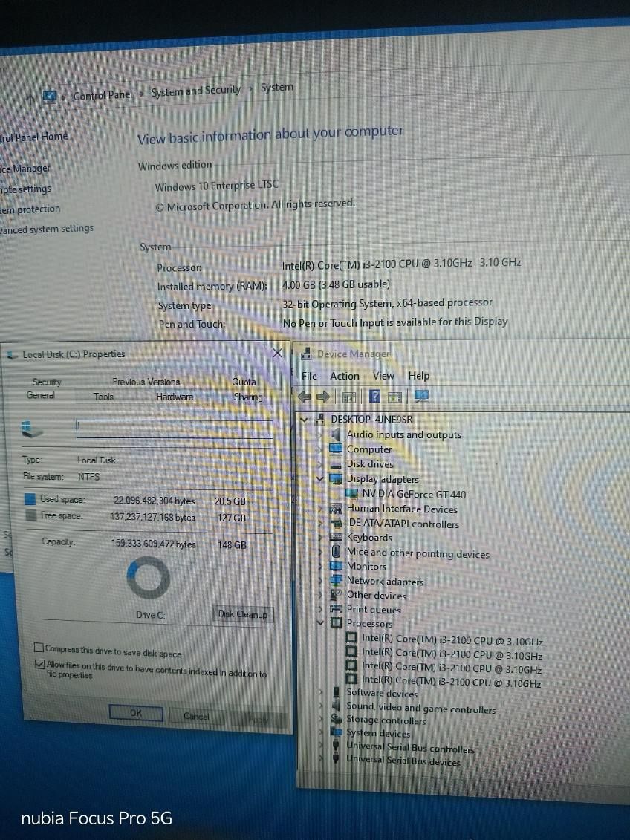Image resolution: width=630 pixels, height=840 pixels.
Task: Toggle the Show/Hide Console Tree toolbar icon
Action: coord(348,397)
